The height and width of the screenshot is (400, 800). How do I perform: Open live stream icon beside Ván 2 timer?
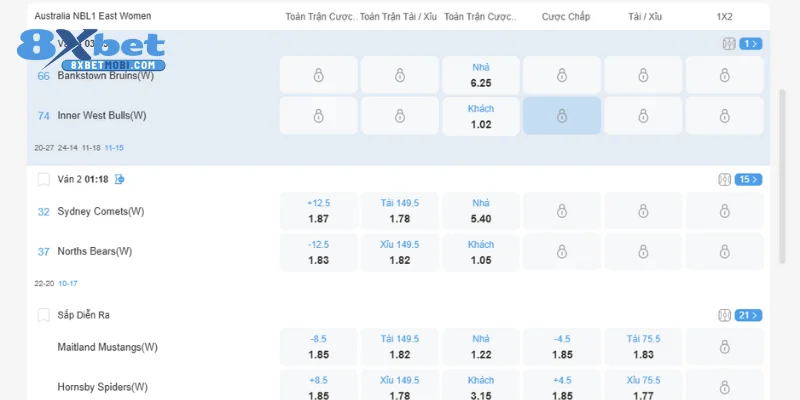[120, 179]
